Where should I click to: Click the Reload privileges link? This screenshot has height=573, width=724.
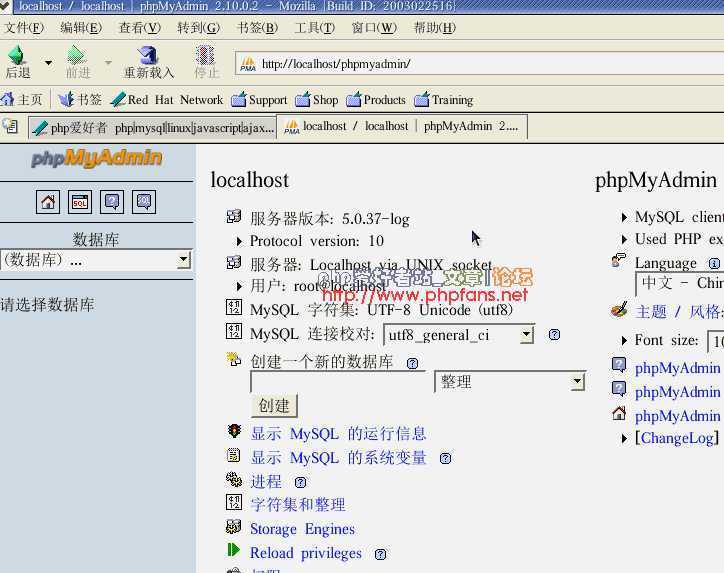pos(306,553)
